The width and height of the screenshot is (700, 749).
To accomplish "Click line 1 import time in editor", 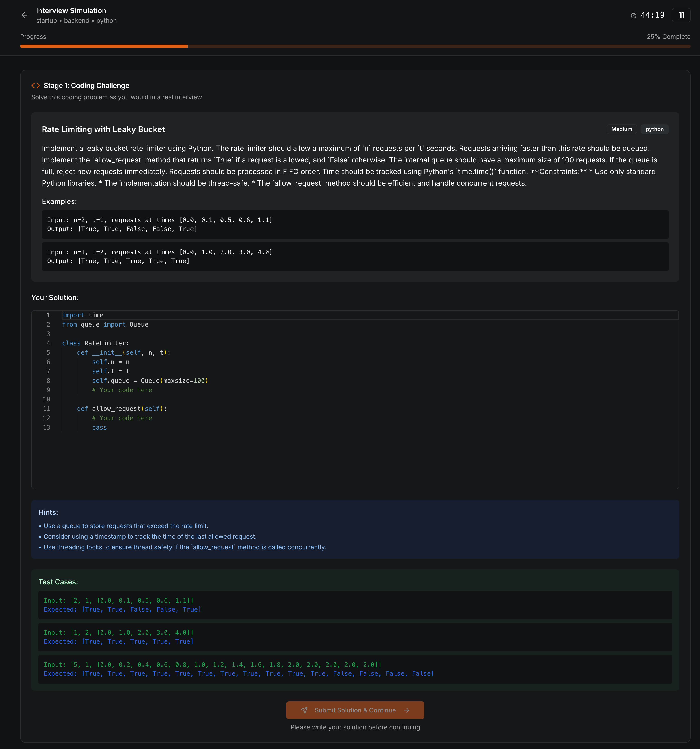I will pos(82,315).
